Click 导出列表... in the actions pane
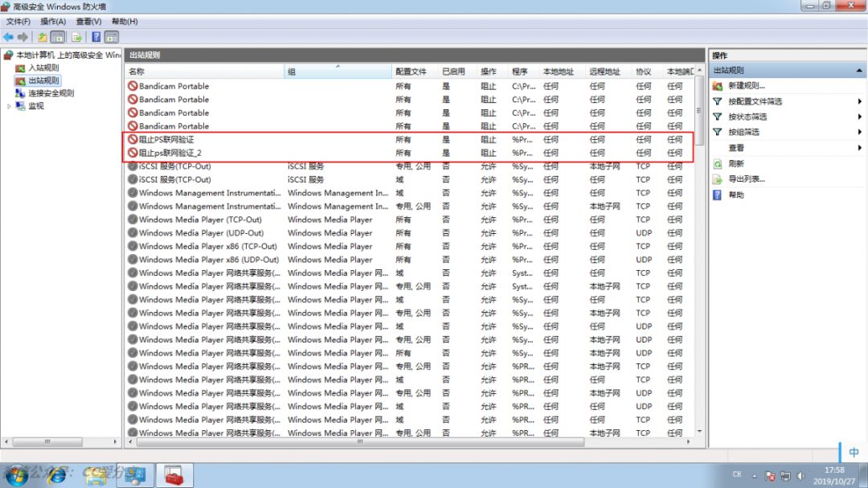 coord(746,179)
